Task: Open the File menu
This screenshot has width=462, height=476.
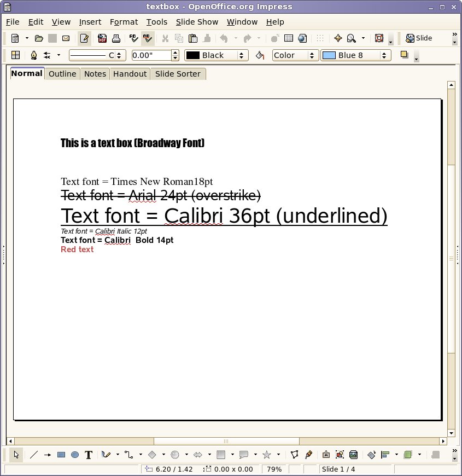Action: coord(13,22)
